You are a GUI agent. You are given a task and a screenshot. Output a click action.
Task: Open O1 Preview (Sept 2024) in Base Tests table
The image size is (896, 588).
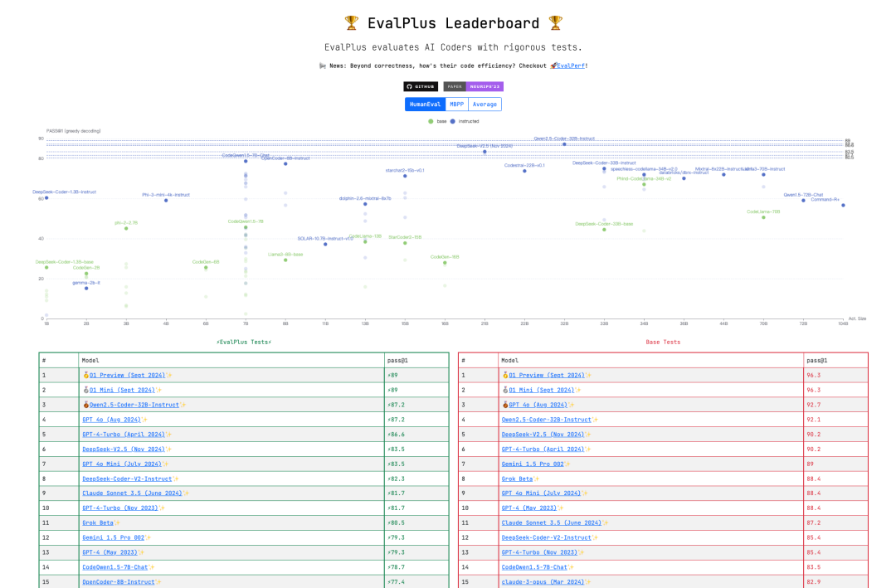pos(546,376)
